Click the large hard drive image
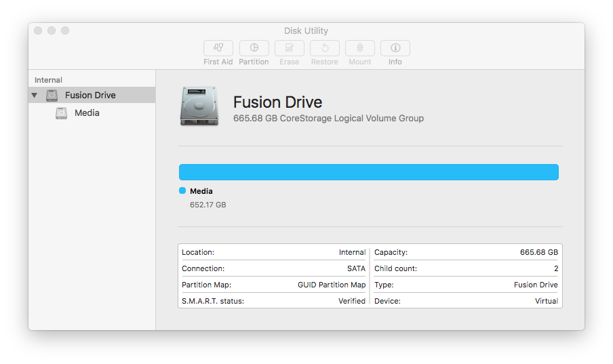 coord(199,106)
